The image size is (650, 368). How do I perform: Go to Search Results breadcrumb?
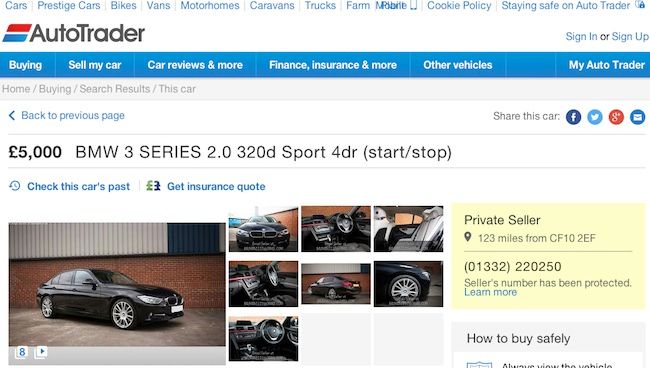point(115,89)
